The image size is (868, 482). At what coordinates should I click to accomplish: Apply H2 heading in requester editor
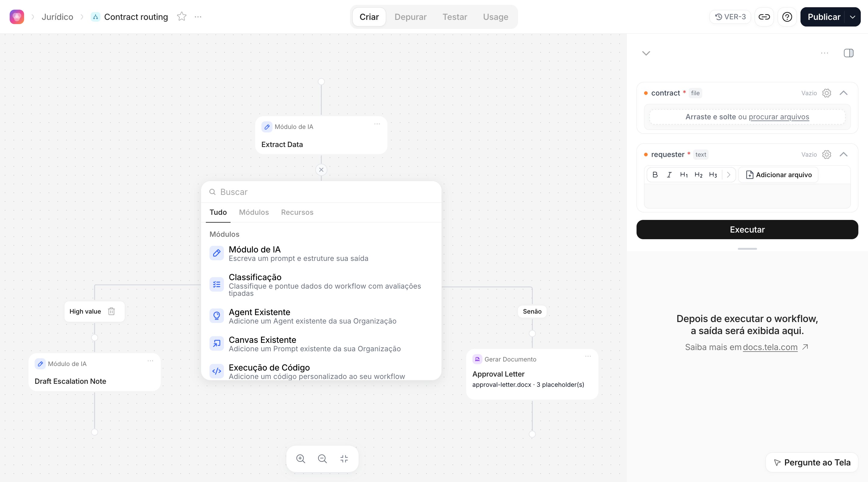[x=698, y=175]
